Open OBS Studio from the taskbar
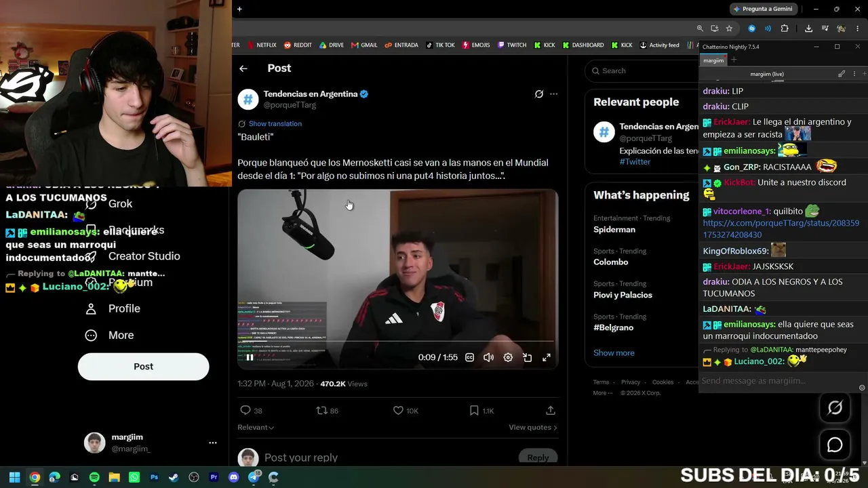Viewport: 868px width, 488px height. point(194,477)
